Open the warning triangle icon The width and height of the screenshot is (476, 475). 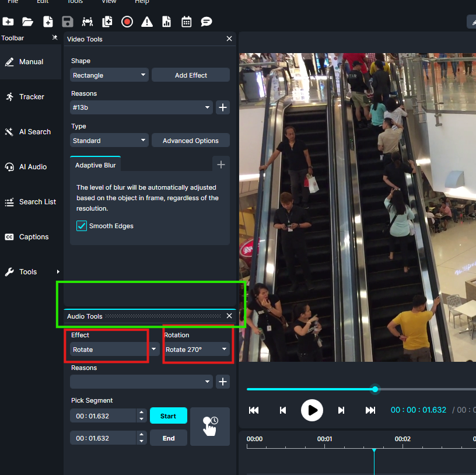pyautogui.click(x=147, y=22)
